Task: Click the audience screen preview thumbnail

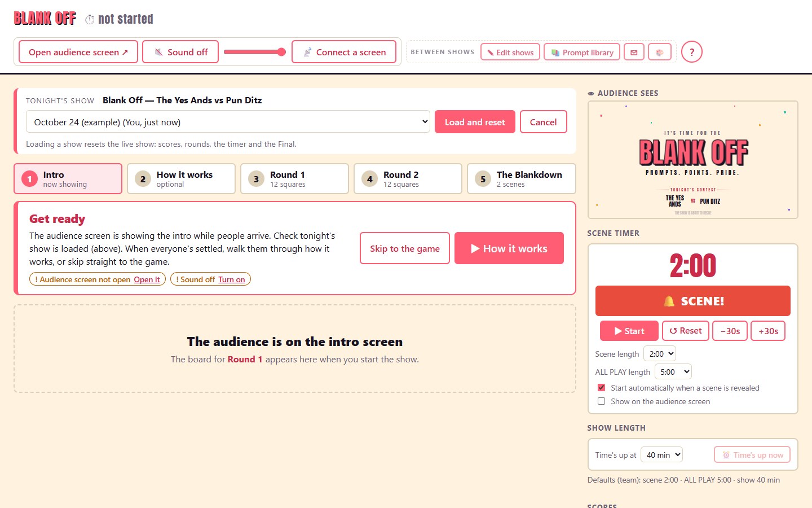Action: (x=693, y=160)
